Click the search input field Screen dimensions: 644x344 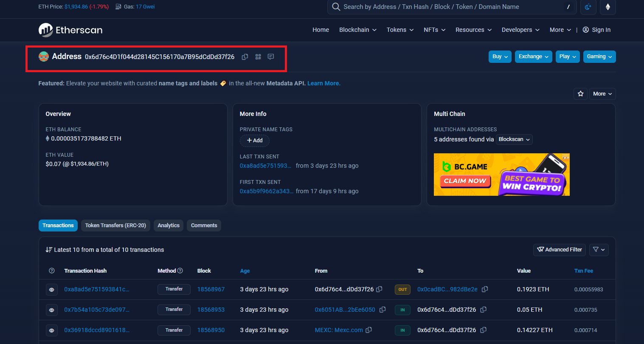(452, 7)
